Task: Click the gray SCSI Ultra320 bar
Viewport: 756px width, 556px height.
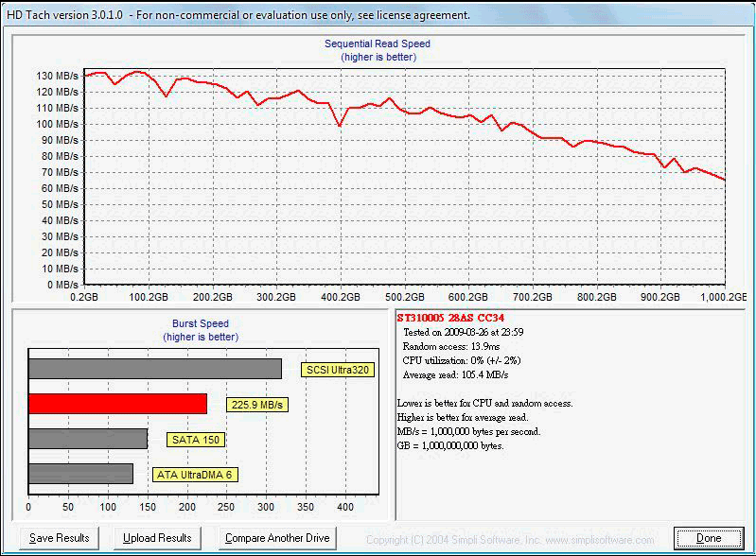Action: 155,369
